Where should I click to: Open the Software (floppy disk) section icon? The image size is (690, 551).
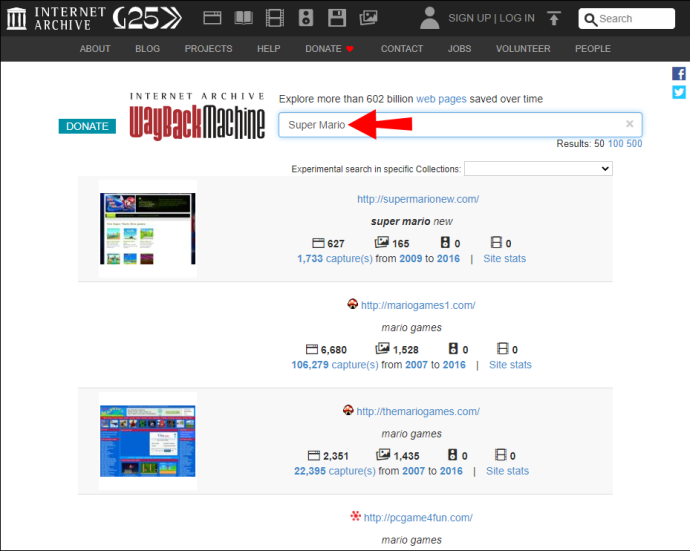[x=337, y=18]
